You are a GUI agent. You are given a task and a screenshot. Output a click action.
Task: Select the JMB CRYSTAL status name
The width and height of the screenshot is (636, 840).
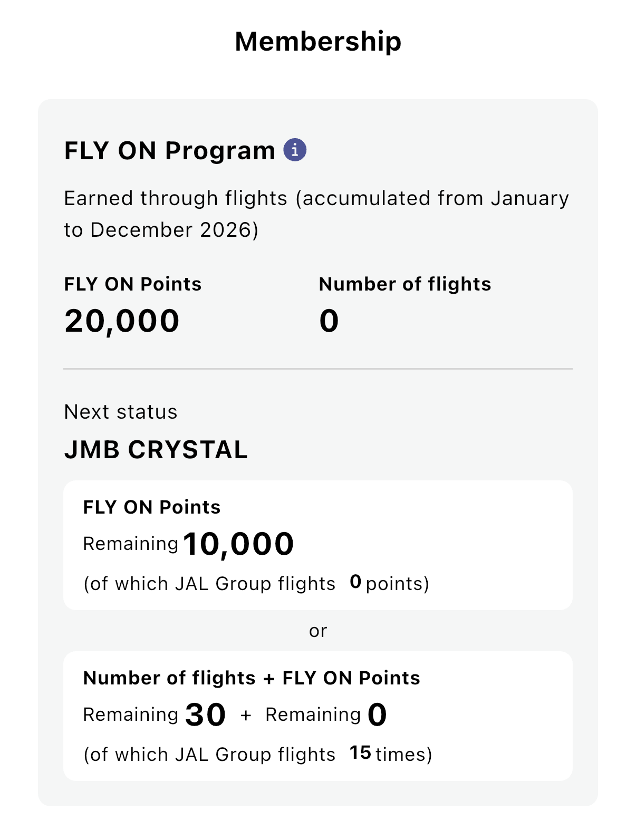(x=156, y=450)
